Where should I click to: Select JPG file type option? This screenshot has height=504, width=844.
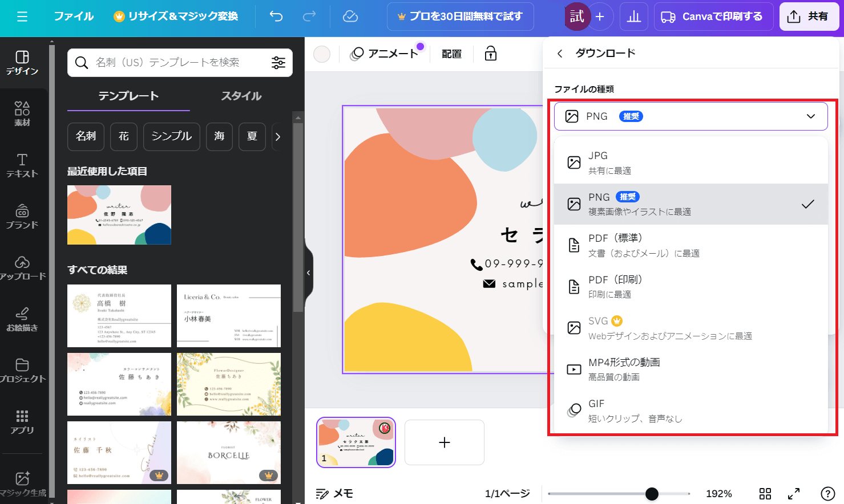pyautogui.click(x=691, y=162)
